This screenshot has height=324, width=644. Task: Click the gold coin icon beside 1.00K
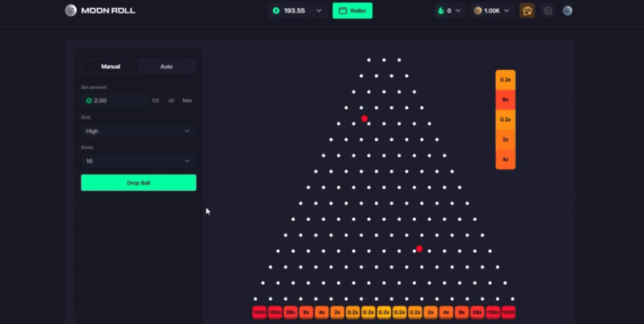click(x=478, y=11)
